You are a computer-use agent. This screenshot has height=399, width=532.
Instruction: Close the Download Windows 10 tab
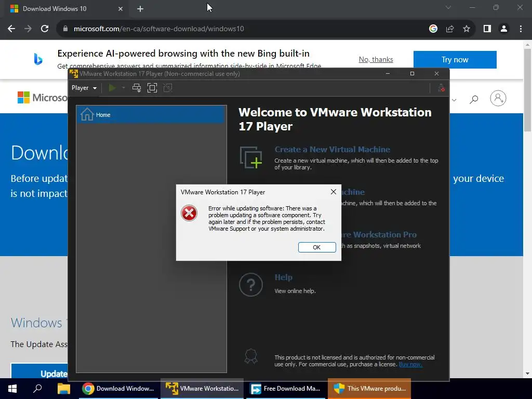[121, 9]
